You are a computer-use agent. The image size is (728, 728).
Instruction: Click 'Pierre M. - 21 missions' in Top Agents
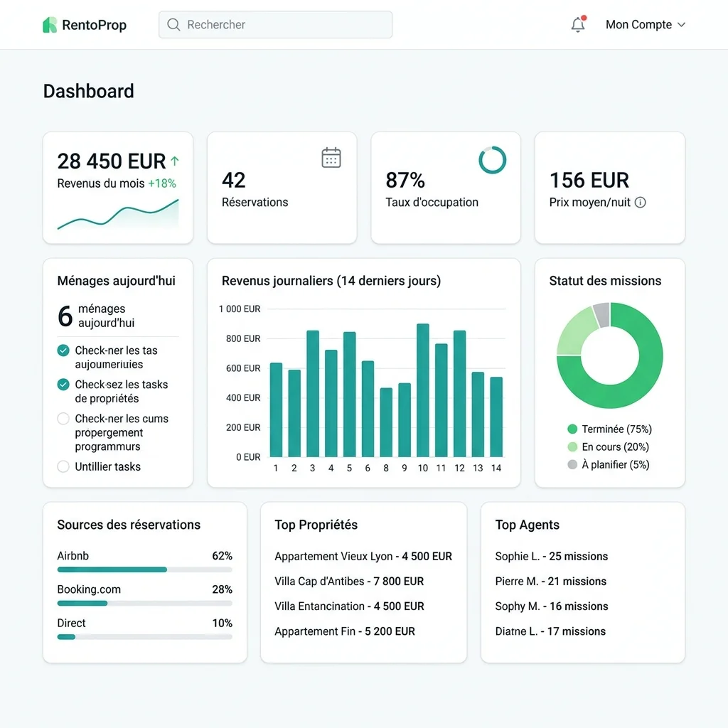pos(551,582)
